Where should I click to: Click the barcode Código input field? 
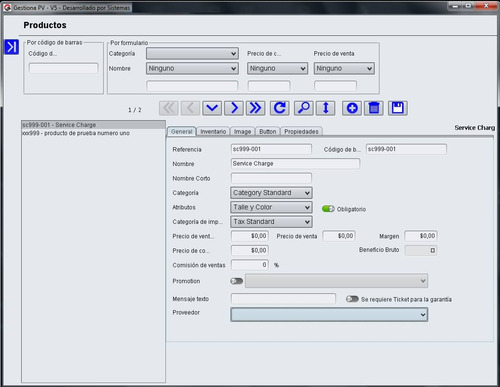coord(63,68)
